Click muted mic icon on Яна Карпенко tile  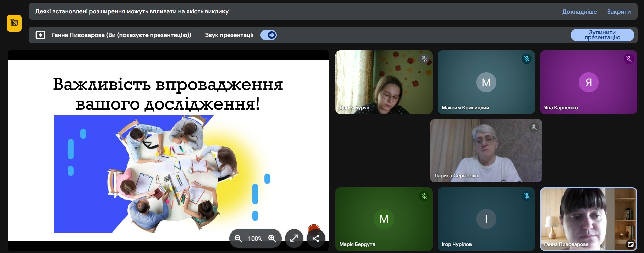[x=629, y=59]
